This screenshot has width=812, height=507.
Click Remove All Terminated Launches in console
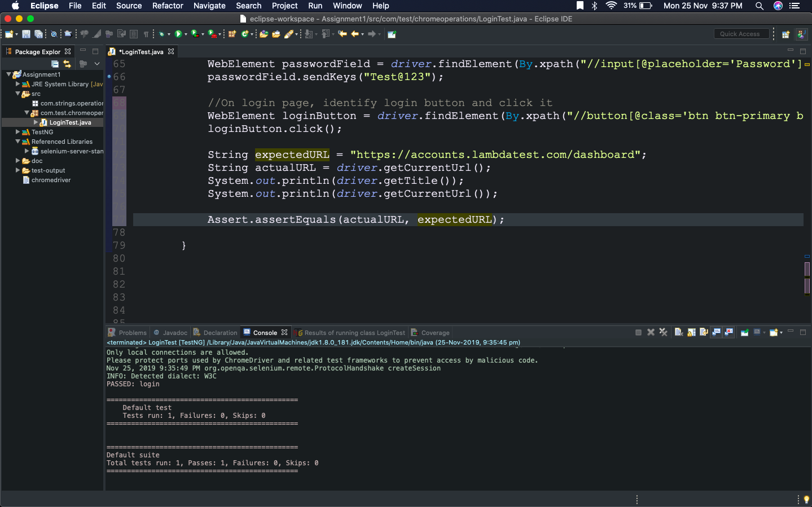(663, 332)
